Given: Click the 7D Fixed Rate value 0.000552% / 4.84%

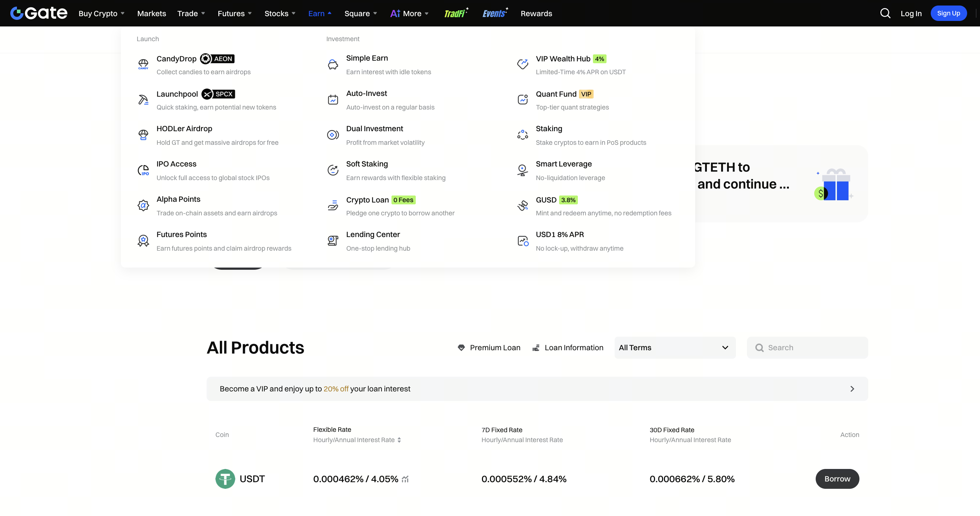Looking at the screenshot, I should [x=524, y=479].
